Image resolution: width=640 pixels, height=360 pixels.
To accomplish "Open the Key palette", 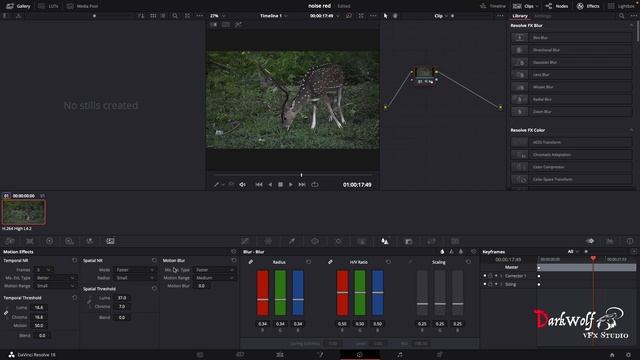I will point(408,241).
